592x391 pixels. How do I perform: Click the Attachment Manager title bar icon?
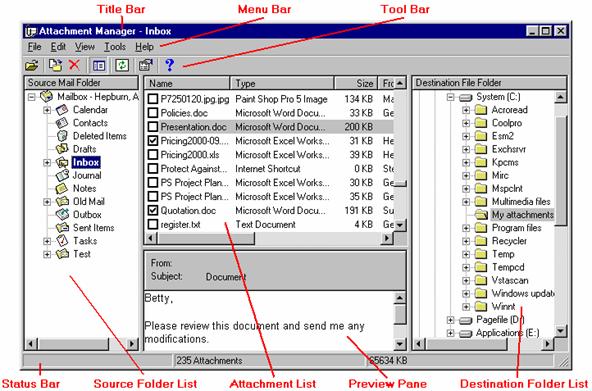tap(31, 31)
